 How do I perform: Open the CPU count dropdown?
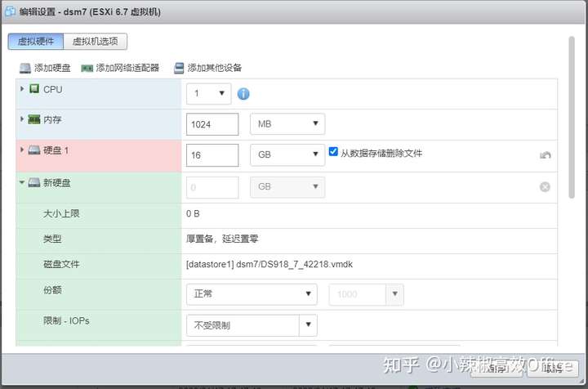coord(209,93)
